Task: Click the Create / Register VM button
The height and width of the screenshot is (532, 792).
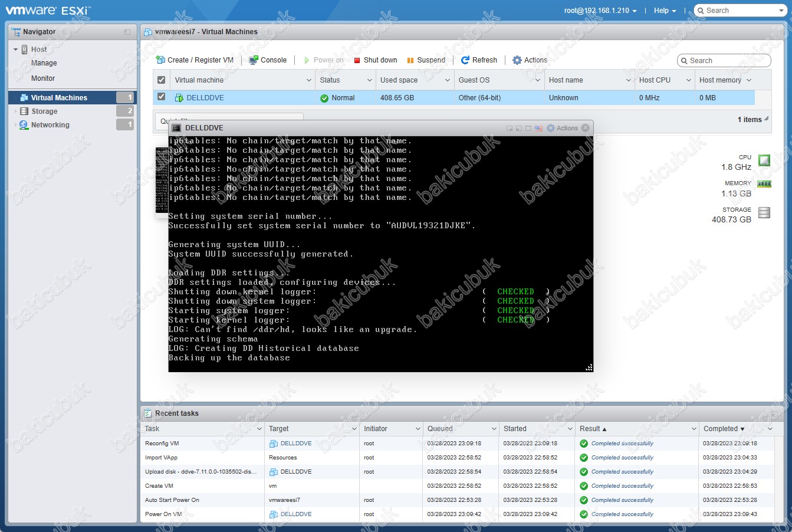Action: [x=195, y=60]
